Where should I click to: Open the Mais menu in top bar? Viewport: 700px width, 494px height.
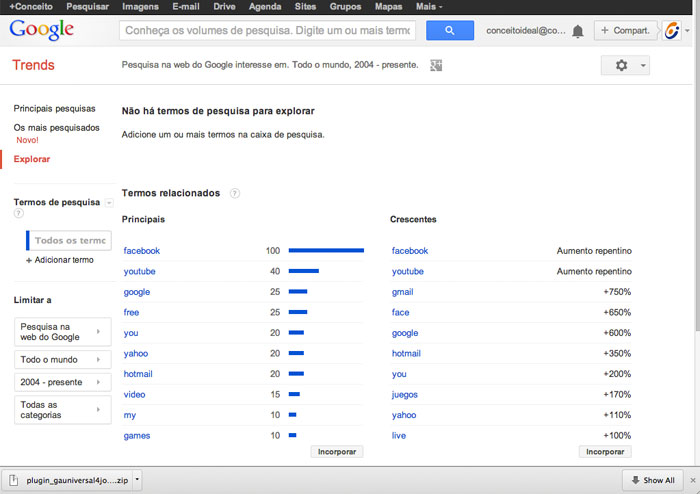click(x=429, y=7)
